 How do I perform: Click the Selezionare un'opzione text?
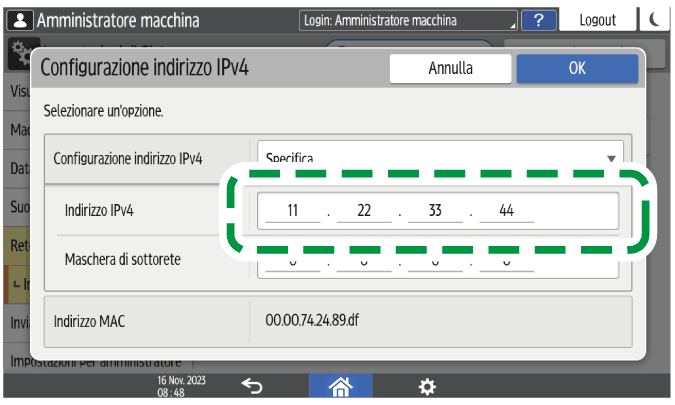pos(103,111)
